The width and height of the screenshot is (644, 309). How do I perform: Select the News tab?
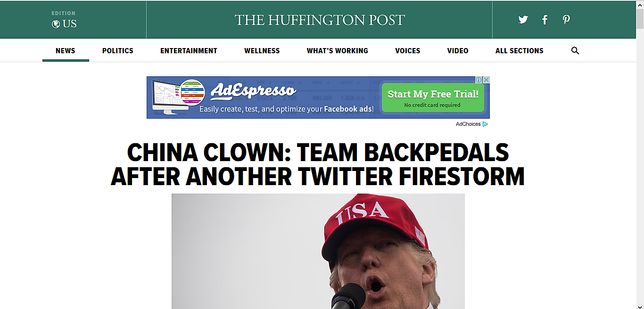66,50
